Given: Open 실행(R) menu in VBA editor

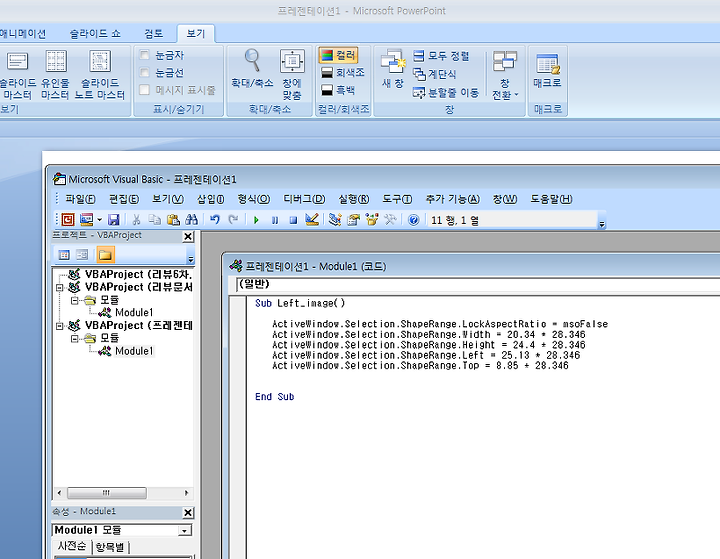Looking at the screenshot, I should tap(353, 199).
